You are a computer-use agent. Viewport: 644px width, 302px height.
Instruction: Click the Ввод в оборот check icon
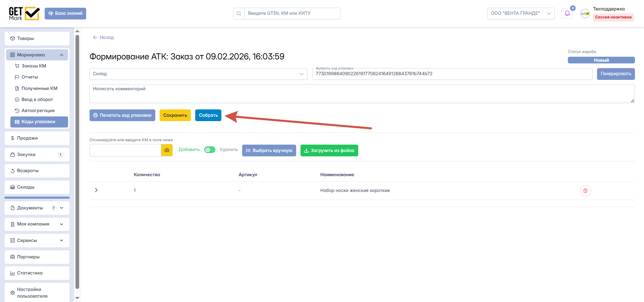pyautogui.click(x=17, y=99)
